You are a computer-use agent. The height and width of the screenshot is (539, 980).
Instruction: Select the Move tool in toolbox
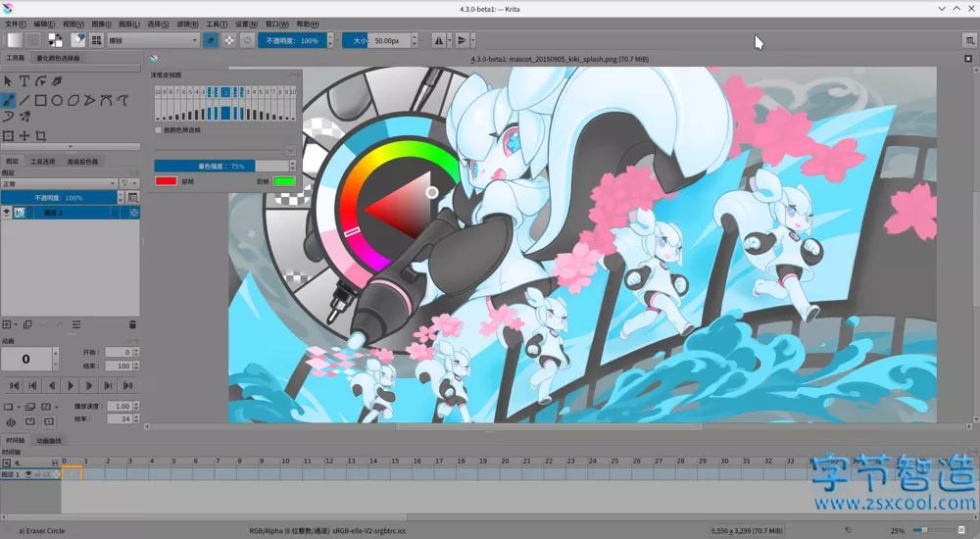coord(24,135)
